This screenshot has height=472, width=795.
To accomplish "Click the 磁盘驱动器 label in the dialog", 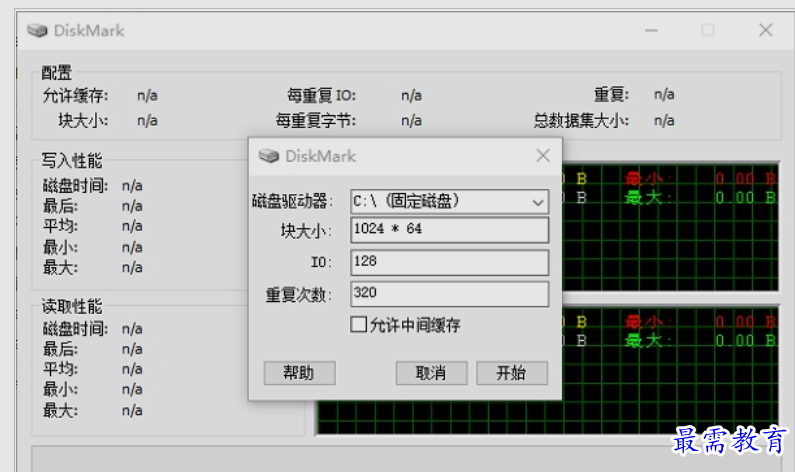I will 293,201.
